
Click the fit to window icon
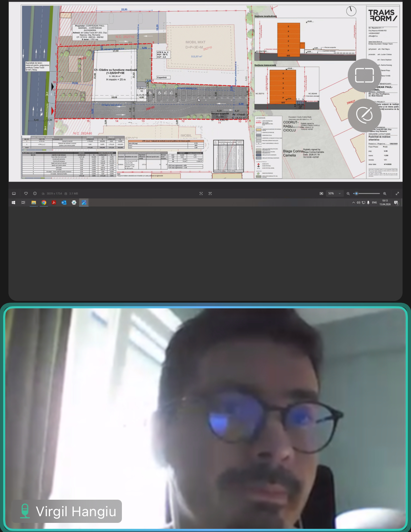pyautogui.click(x=321, y=193)
